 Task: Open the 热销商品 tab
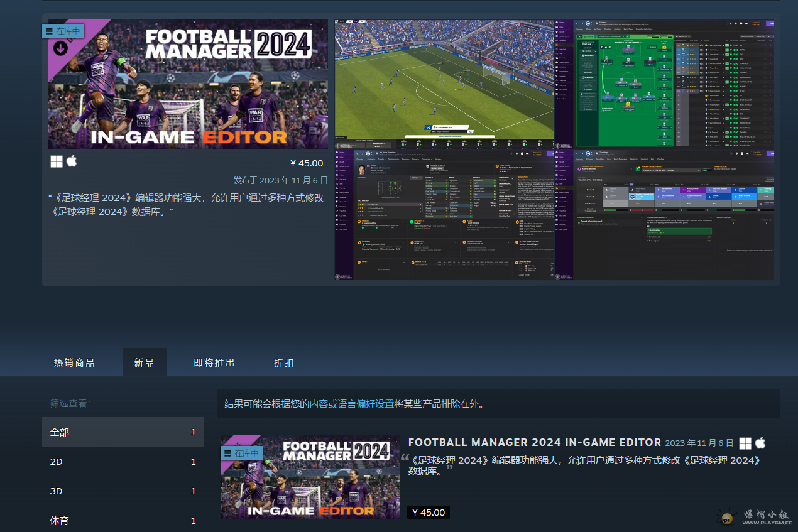(x=74, y=362)
